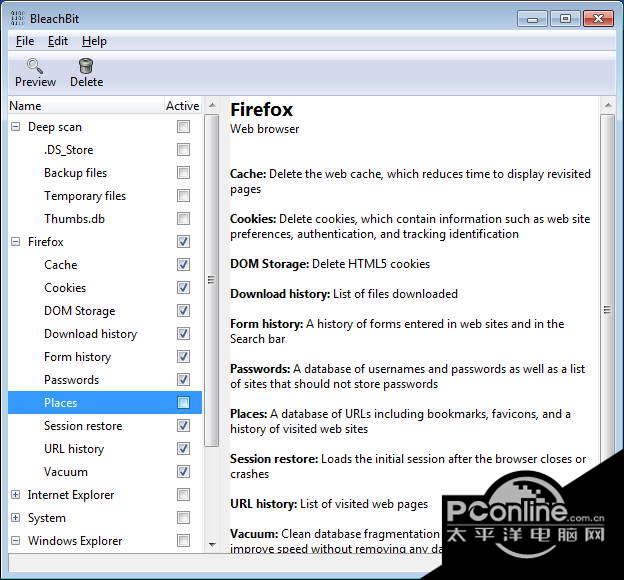Check the Temporary files checkbox
Image resolution: width=624 pixels, height=580 pixels.
coord(183,196)
